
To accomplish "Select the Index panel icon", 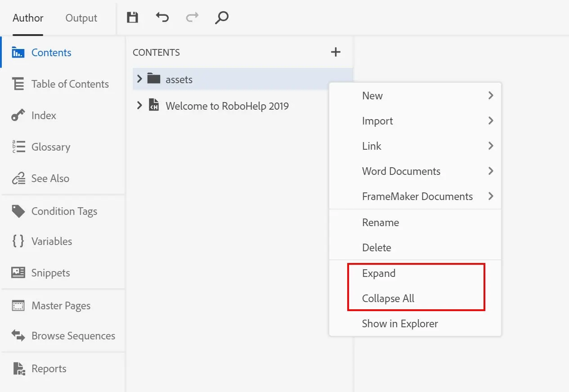I will [18, 116].
